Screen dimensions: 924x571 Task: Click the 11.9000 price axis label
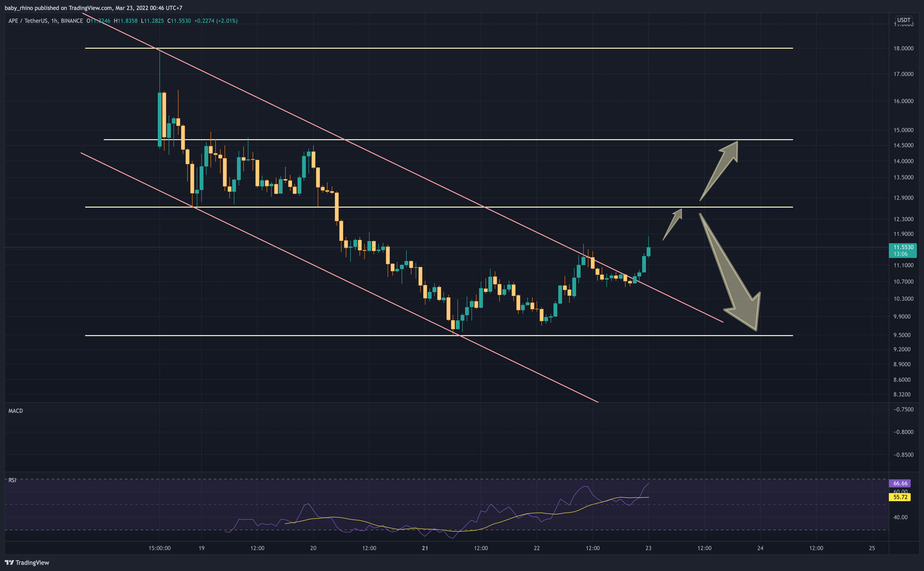[903, 234]
